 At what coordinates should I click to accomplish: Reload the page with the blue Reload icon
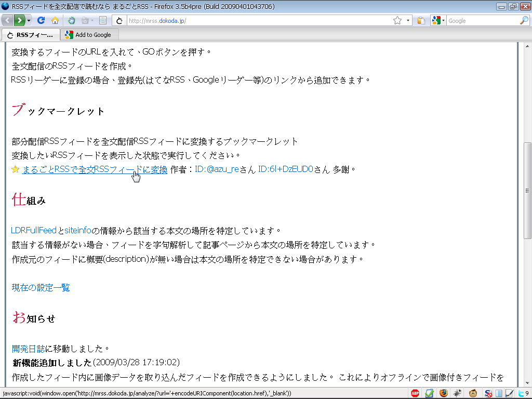pos(41,21)
